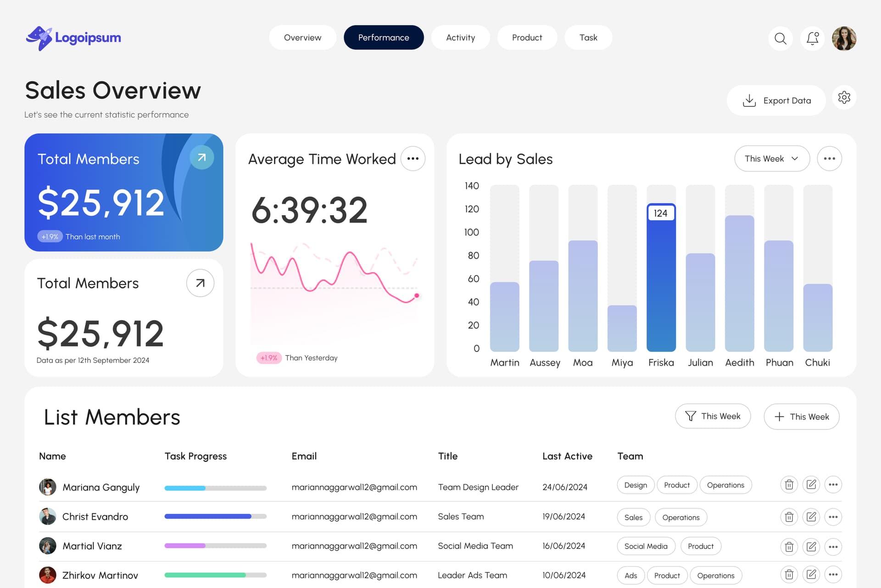Select the Performance tab
This screenshot has width=881, height=588.
click(384, 38)
